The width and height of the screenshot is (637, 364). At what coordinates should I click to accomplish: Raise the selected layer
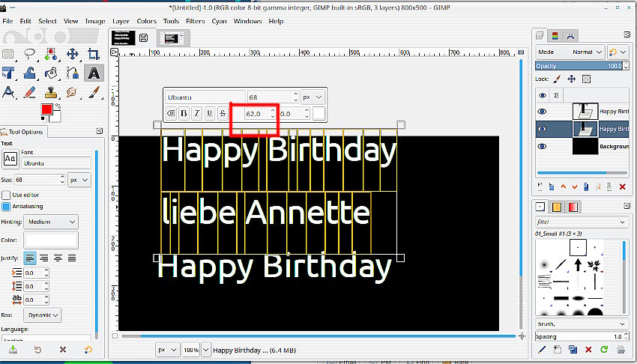pyautogui.click(x=563, y=186)
